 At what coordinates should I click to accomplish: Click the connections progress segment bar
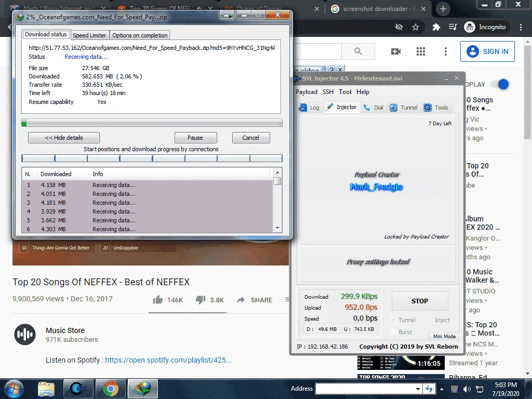[152, 158]
